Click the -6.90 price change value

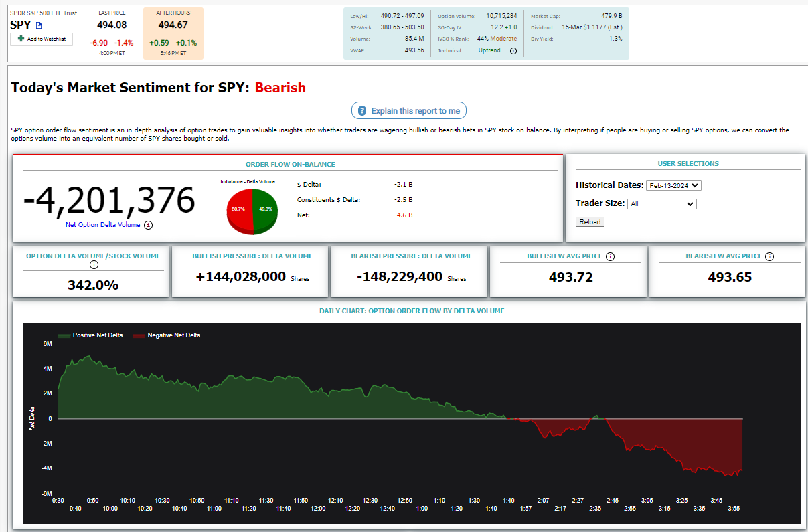click(99, 43)
